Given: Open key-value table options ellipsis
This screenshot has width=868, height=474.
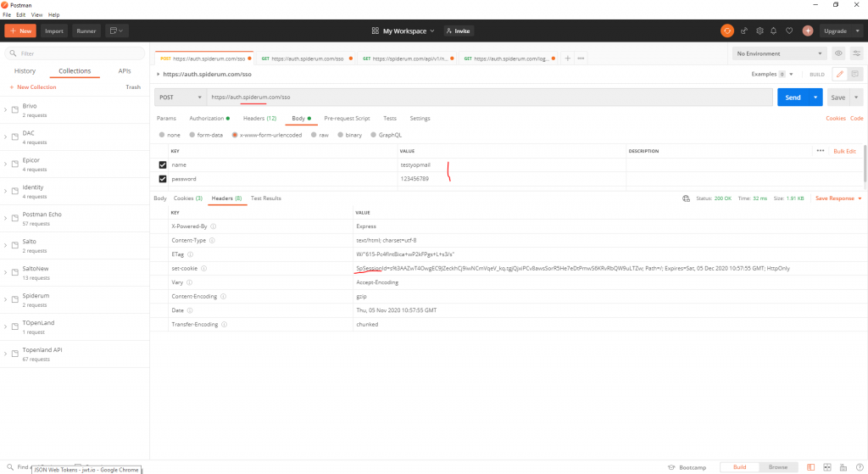Looking at the screenshot, I should point(821,151).
